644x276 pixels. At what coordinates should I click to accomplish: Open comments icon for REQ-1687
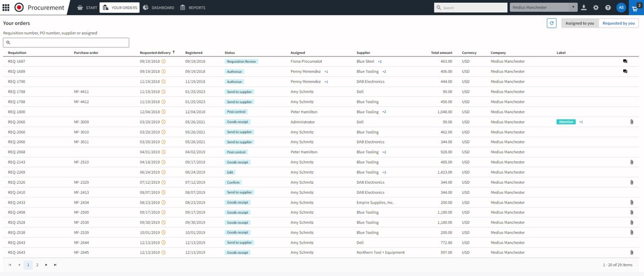pos(625,61)
